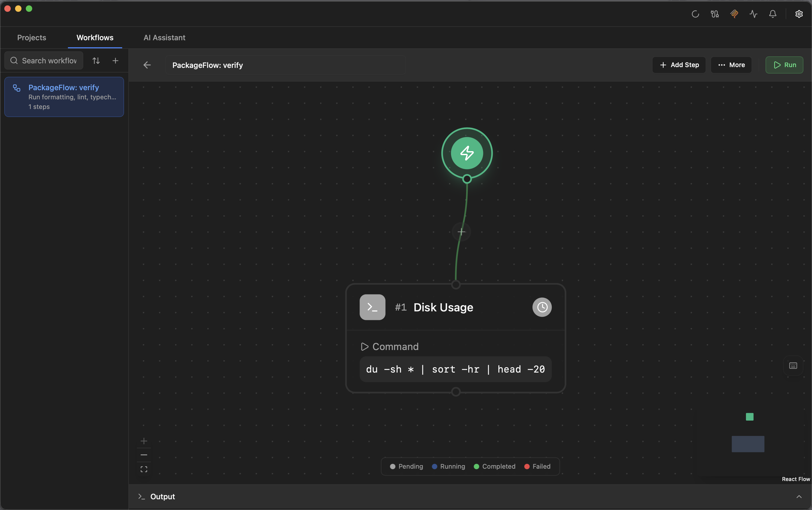Viewport: 812px width, 510px height.
Task: View run history via the clock icon
Action: tap(542, 307)
